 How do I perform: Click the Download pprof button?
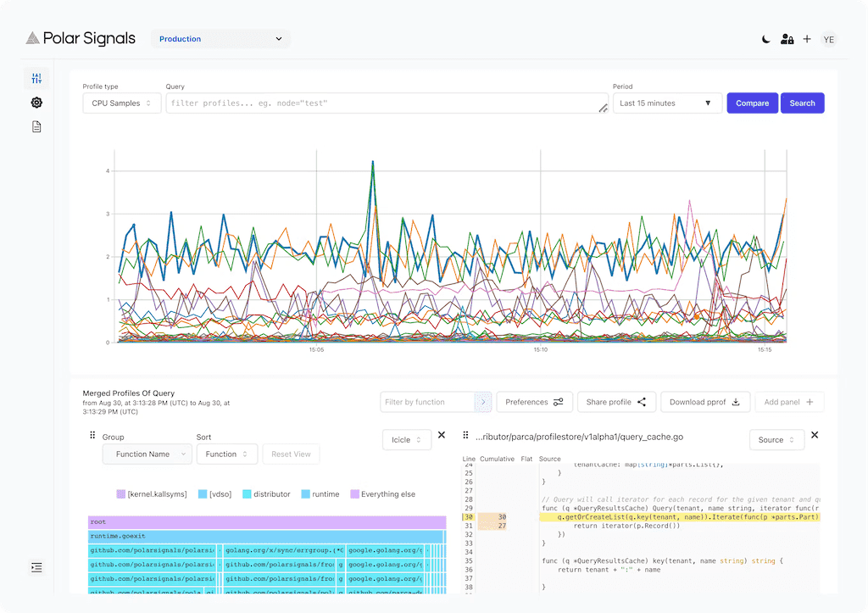(x=705, y=402)
